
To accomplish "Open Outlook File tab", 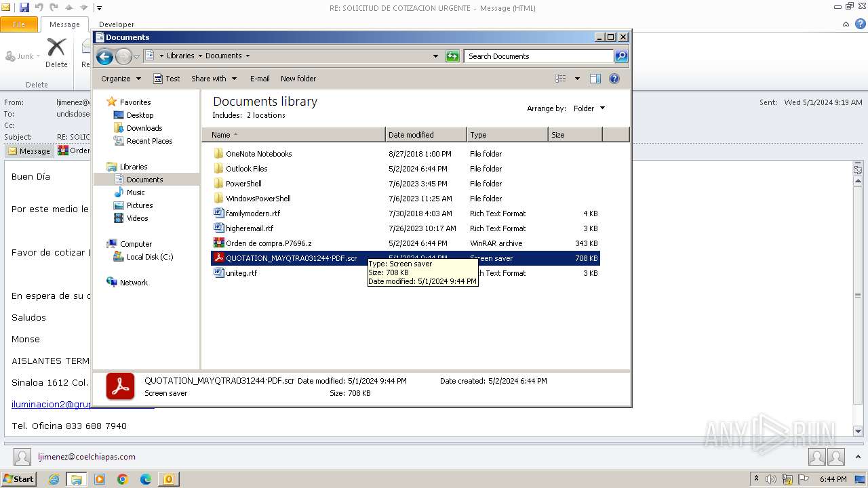I will [x=19, y=24].
